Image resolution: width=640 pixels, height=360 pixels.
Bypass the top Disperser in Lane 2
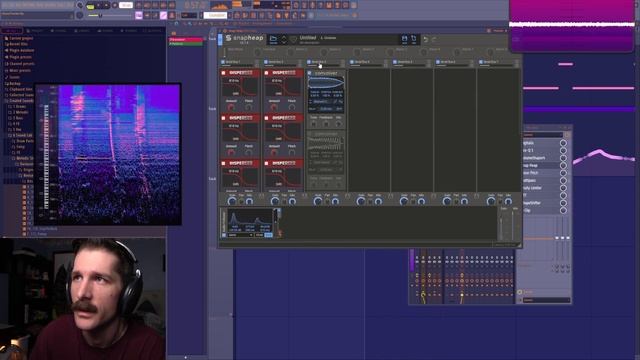point(267,73)
